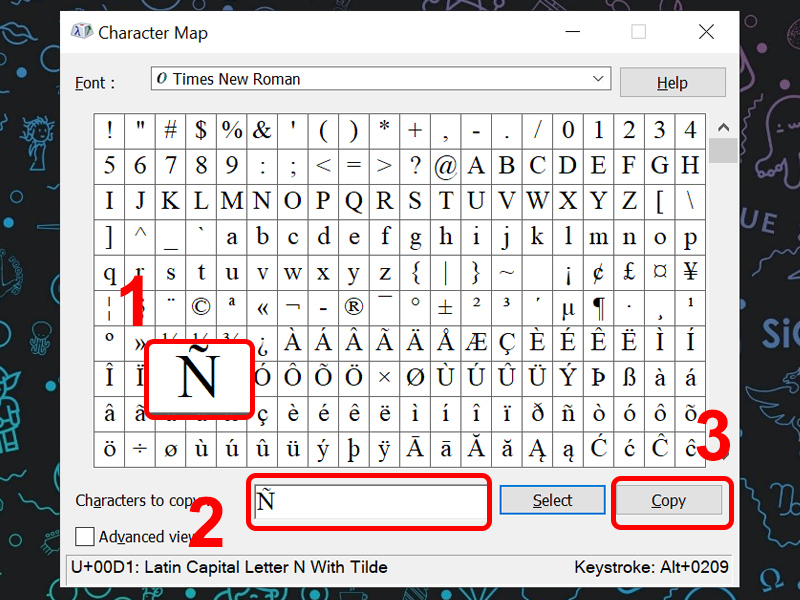The image size is (800, 600).
Task: Select the German sharp s ß character
Action: [629, 377]
